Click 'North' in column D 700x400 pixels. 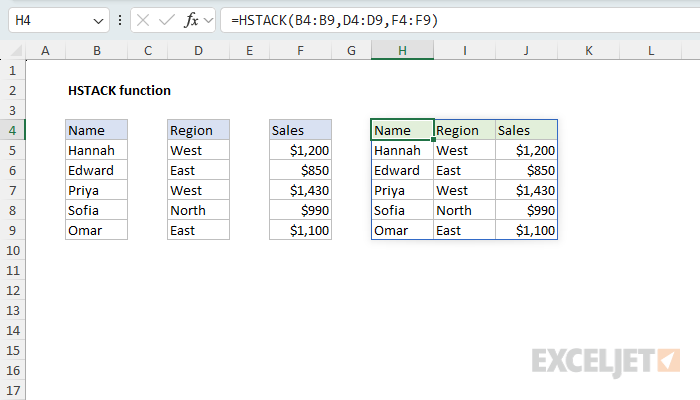199,210
